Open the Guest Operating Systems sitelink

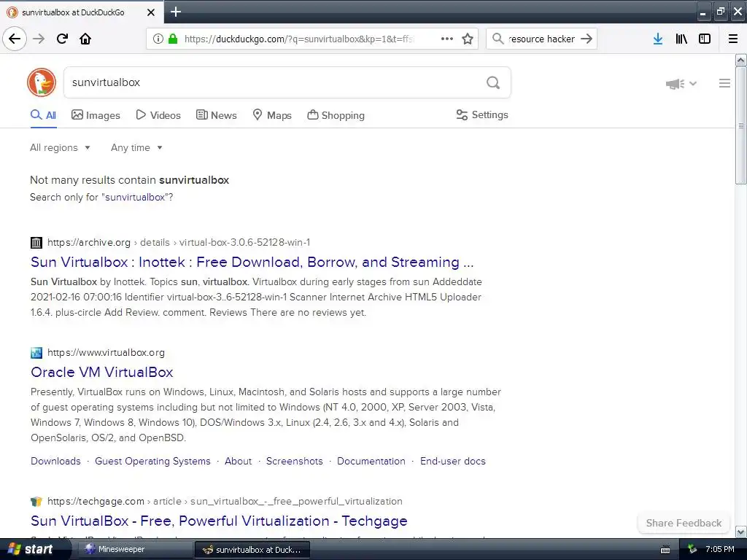point(152,461)
